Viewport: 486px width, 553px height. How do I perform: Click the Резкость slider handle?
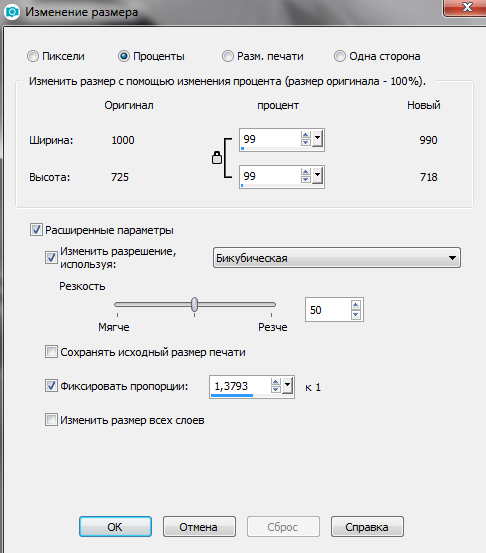point(194,304)
